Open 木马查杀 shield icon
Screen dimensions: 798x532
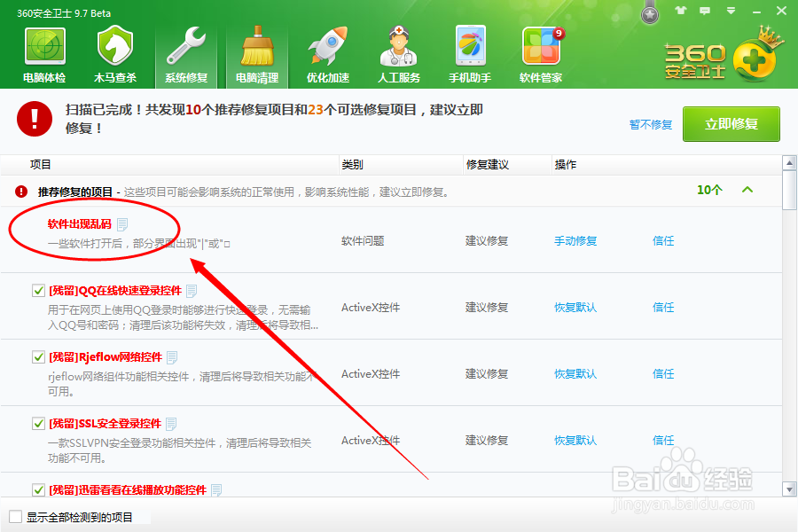115,47
